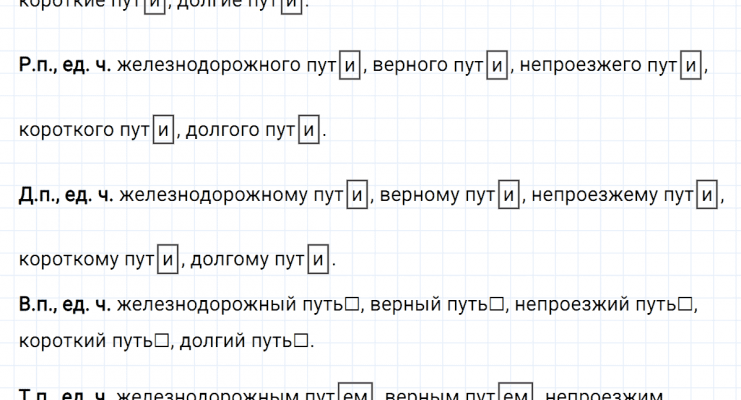Screen dimensions: 741x400
Task: Click the boxed ending after "короткому пут"
Action: [168, 261]
